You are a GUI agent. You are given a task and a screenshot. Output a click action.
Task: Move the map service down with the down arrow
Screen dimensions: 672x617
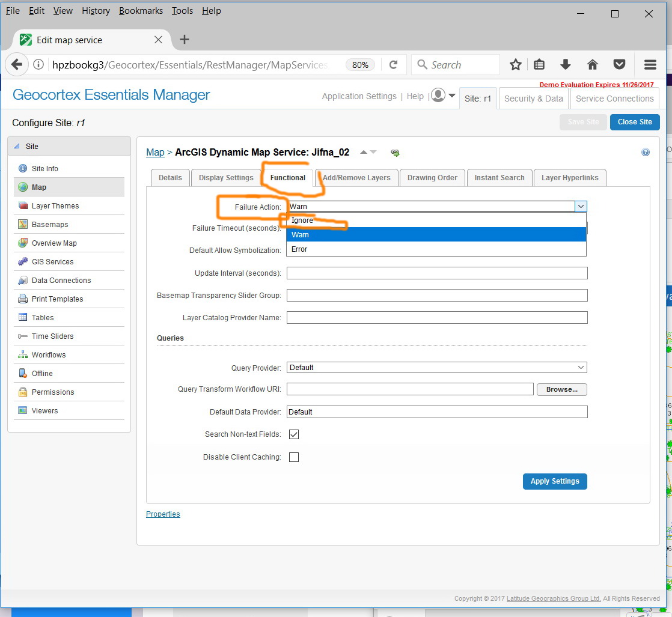point(373,152)
